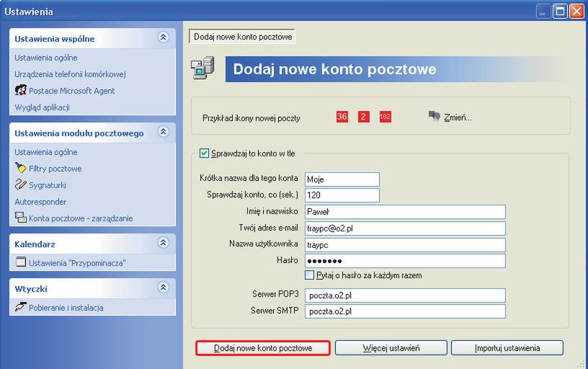Open Urządzenia telefonii komórkowej settings

[70, 74]
